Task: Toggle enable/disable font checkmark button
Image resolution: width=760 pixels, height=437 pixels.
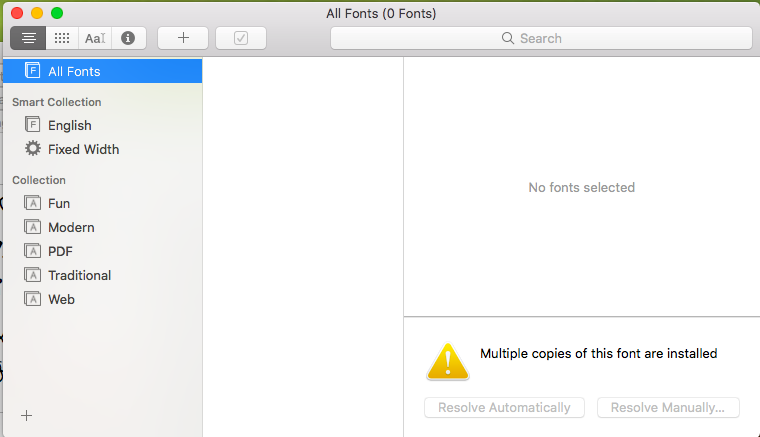Action: pyautogui.click(x=241, y=38)
